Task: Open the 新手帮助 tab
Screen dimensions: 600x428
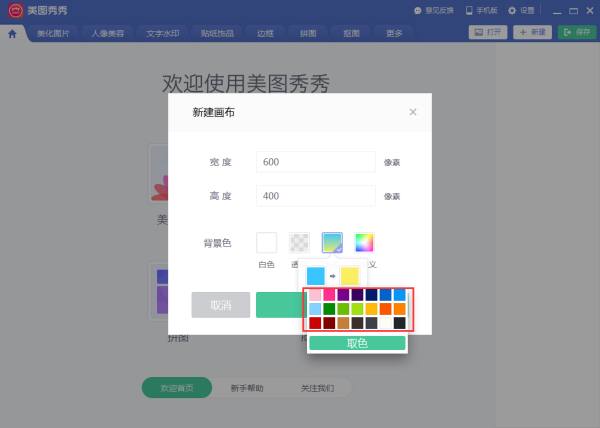Action: coord(247,388)
